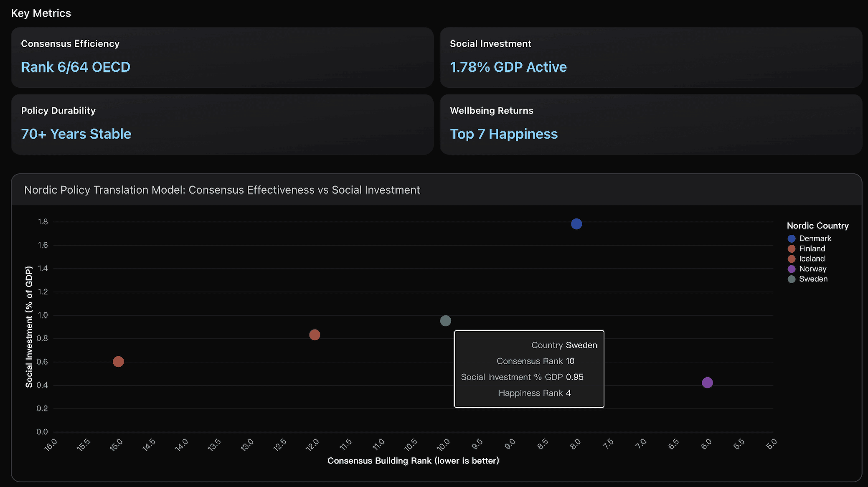This screenshot has height=487, width=868.
Task: Click the Sweden tooltip box
Action: (529, 369)
